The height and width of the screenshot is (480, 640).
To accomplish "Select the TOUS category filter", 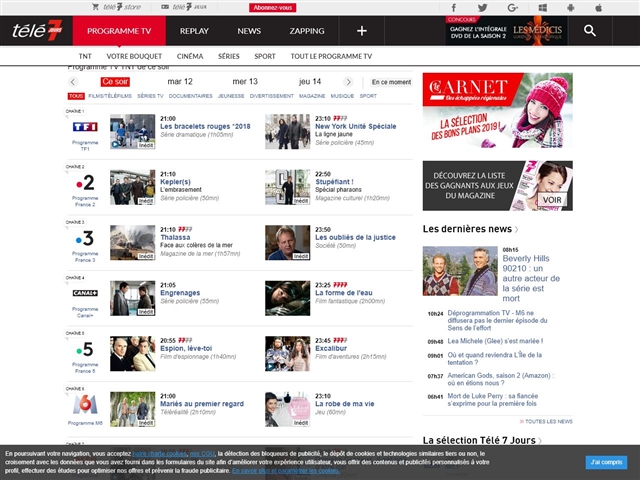I will [x=76, y=96].
